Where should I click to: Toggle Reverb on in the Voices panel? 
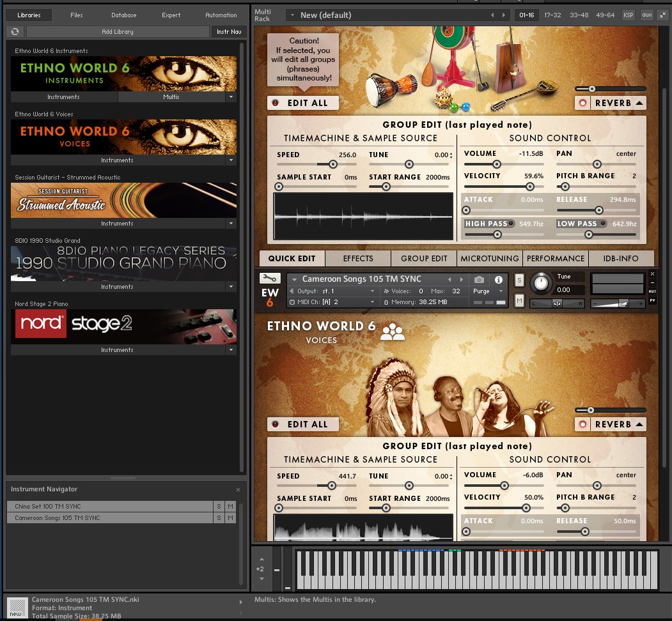tap(583, 424)
